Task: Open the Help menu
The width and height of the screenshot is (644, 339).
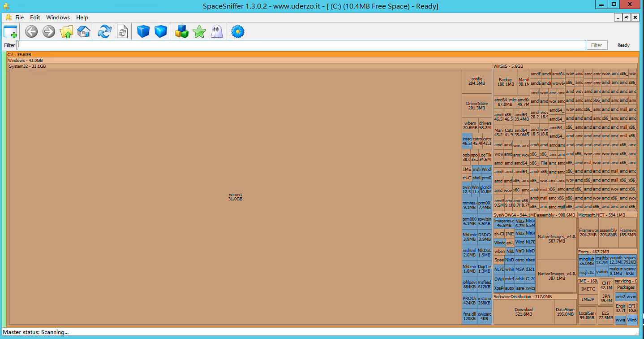Action: 82,17
